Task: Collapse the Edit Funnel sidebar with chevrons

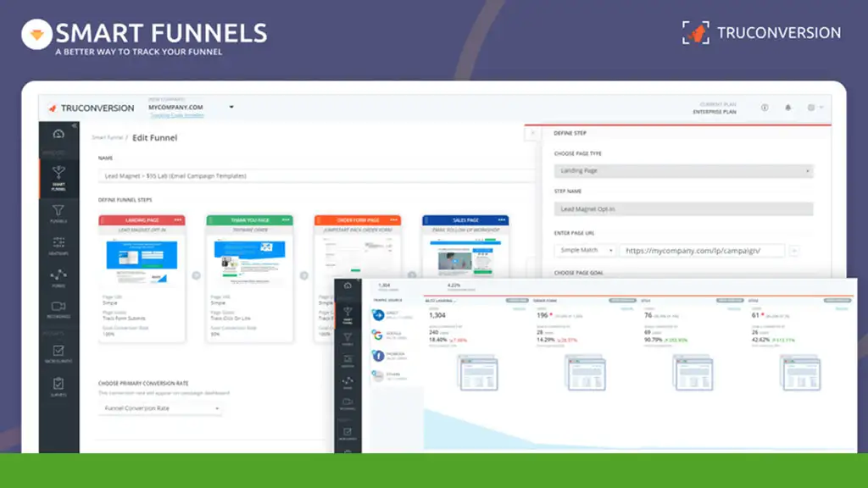Action: pyautogui.click(x=75, y=125)
